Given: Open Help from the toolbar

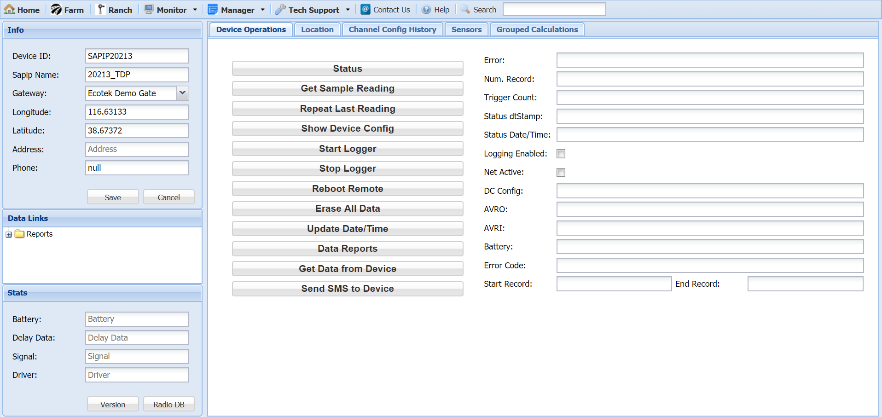Looking at the screenshot, I should 426,9.
